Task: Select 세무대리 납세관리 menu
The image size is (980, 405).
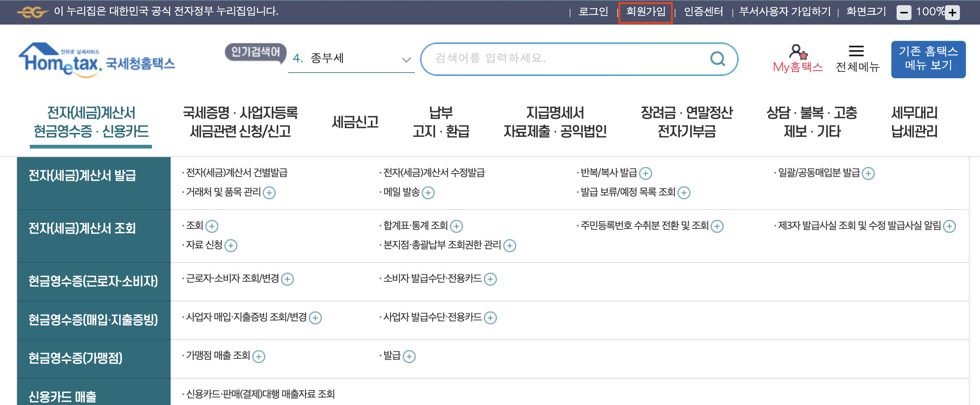Action: pos(914,122)
